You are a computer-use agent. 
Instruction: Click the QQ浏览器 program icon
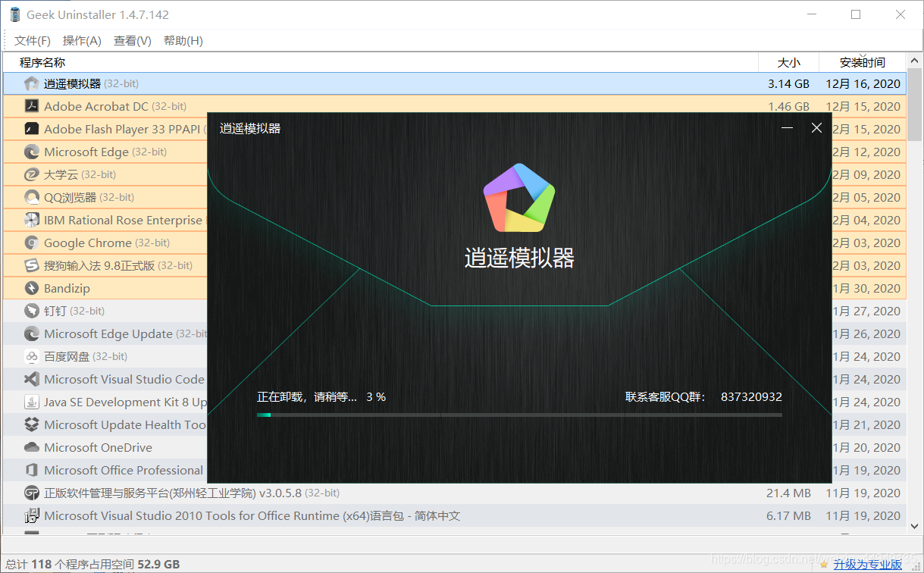coord(31,197)
